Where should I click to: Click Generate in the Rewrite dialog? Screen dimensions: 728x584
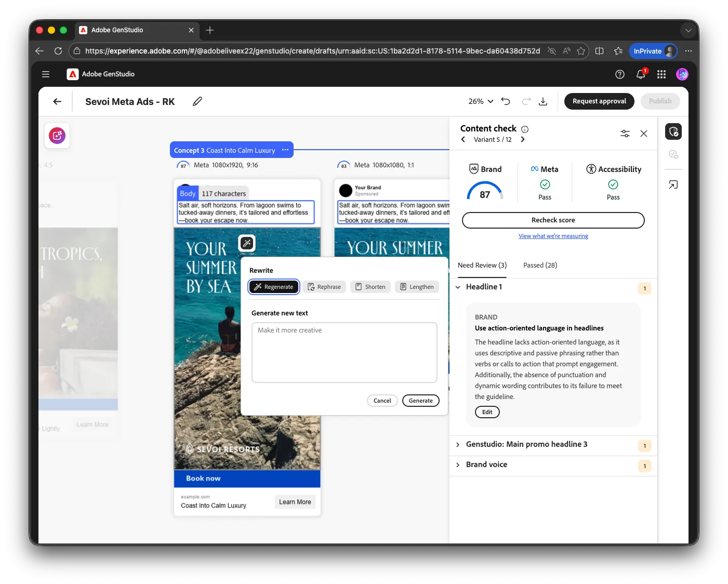click(x=421, y=401)
